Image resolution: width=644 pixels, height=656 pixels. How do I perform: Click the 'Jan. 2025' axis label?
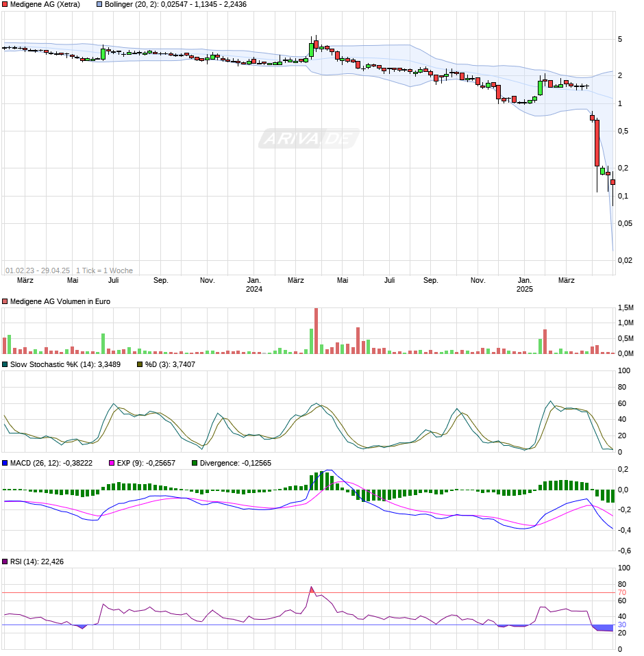(x=525, y=285)
